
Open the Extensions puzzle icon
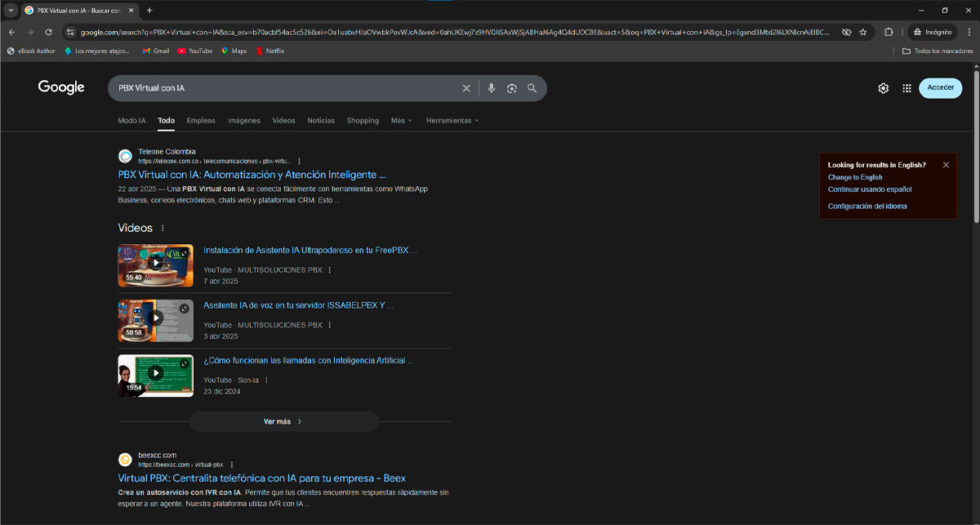pyautogui.click(x=889, y=32)
